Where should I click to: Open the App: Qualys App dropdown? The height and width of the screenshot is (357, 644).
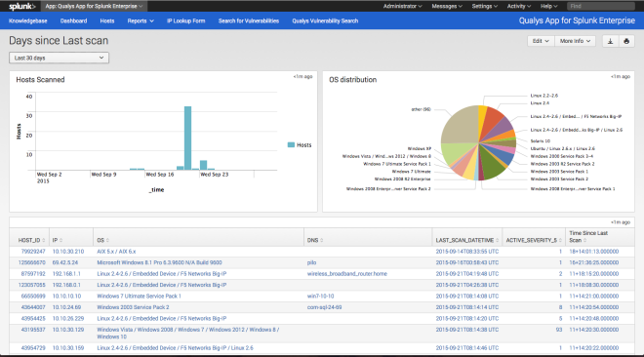(94, 6)
